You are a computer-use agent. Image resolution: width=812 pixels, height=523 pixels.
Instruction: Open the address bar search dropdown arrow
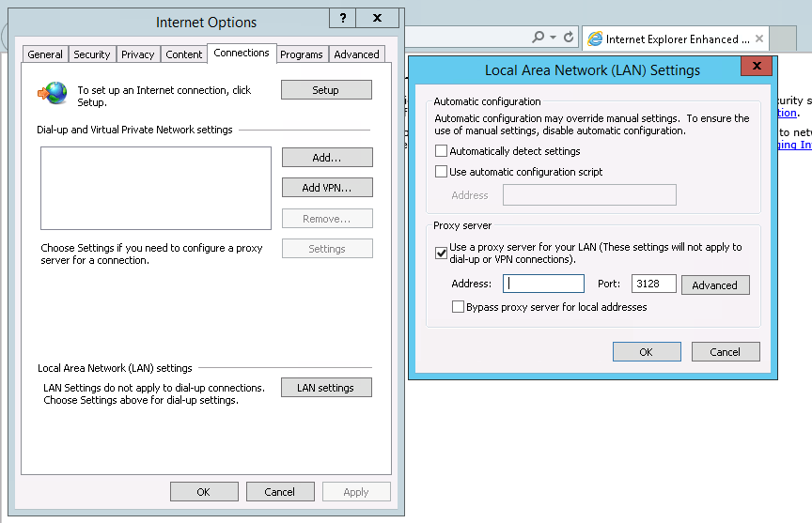point(553,38)
